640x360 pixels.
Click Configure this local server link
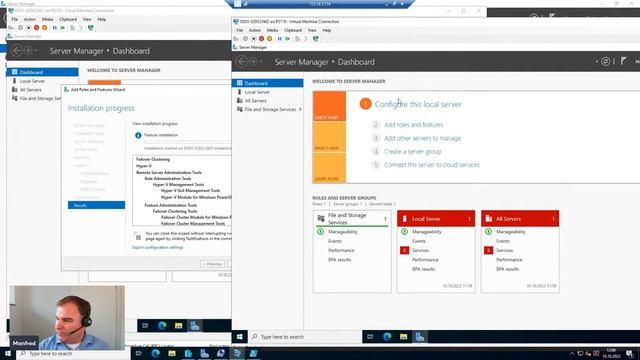tap(418, 104)
